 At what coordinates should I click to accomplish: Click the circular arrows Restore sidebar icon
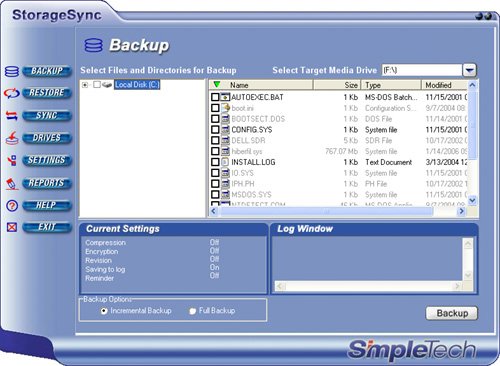coord(12,93)
